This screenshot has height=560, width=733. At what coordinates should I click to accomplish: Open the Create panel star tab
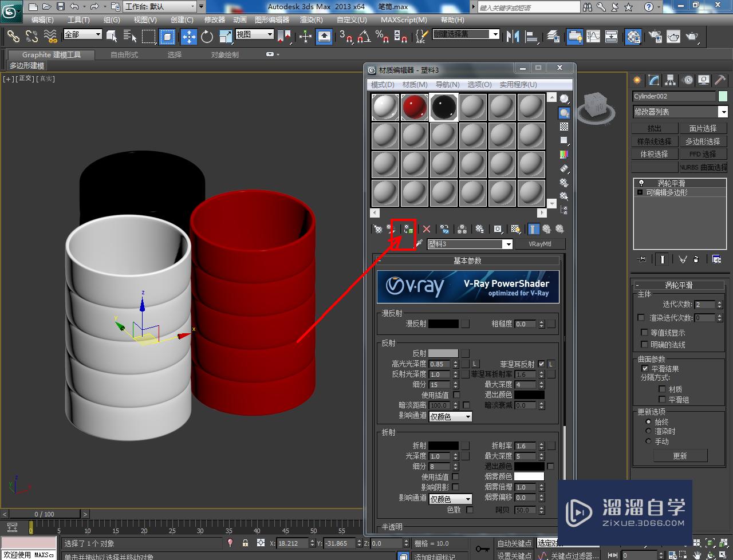(637, 80)
